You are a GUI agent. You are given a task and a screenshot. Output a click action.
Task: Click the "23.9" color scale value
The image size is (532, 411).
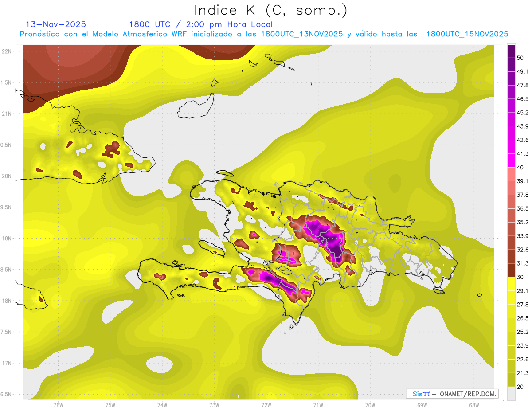pos(523,346)
